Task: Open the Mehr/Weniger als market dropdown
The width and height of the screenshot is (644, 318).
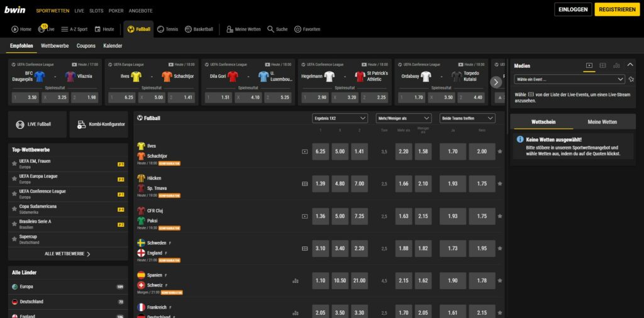Action: (x=403, y=118)
